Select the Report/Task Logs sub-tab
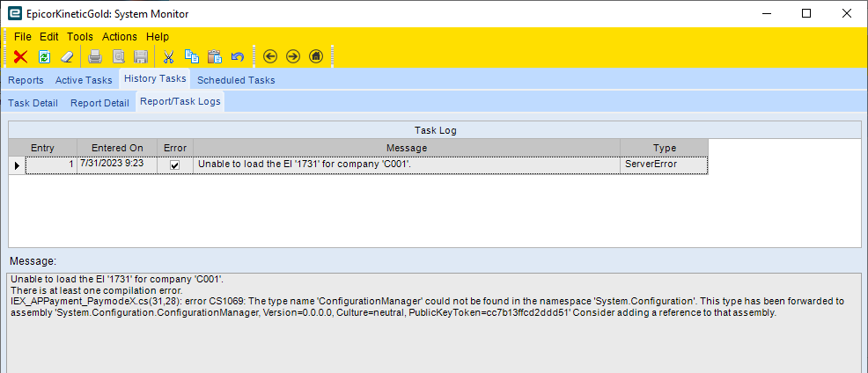Screen dimensions: 868x373 (180, 101)
